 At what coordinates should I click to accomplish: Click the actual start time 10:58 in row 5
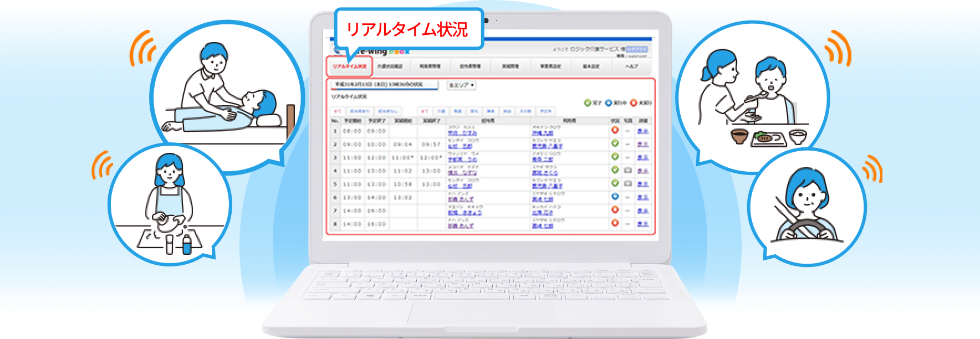tap(402, 184)
